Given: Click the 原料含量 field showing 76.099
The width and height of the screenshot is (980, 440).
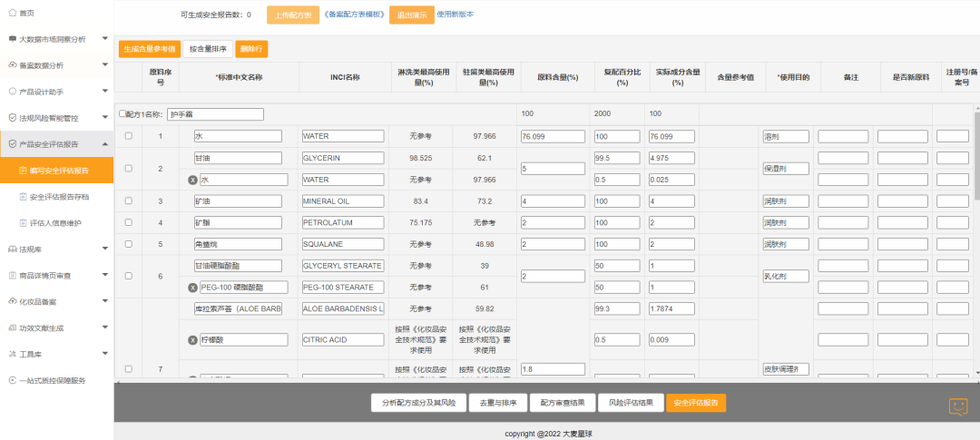Looking at the screenshot, I should coord(553,136).
